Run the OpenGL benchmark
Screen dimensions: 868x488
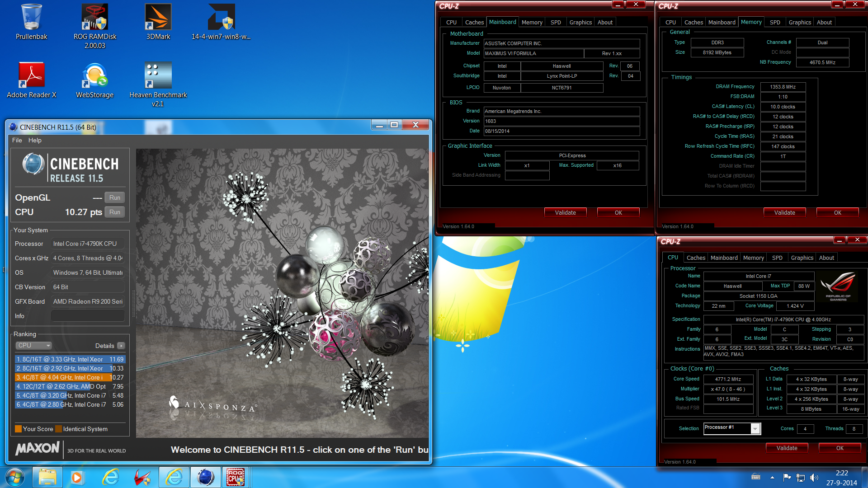click(115, 197)
